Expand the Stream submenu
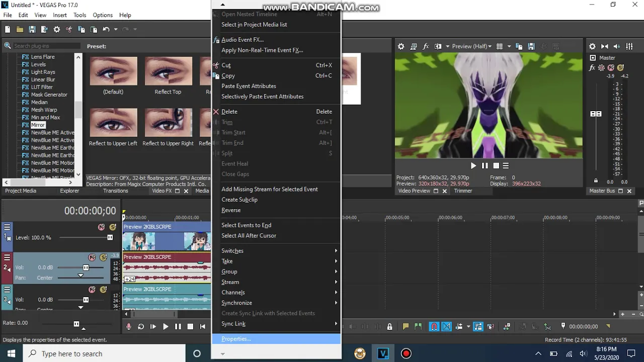This screenshot has height=362, width=644. click(x=276, y=282)
